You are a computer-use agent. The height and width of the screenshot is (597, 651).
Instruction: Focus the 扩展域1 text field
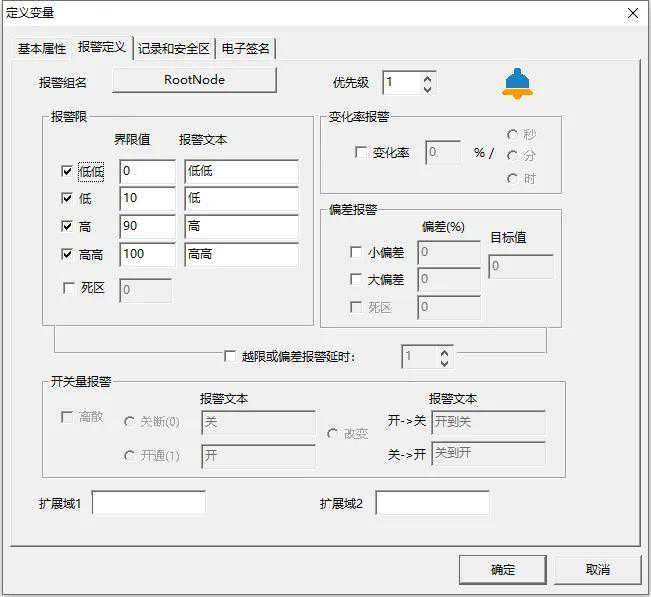pyautogui.click(x=148, y=503)
